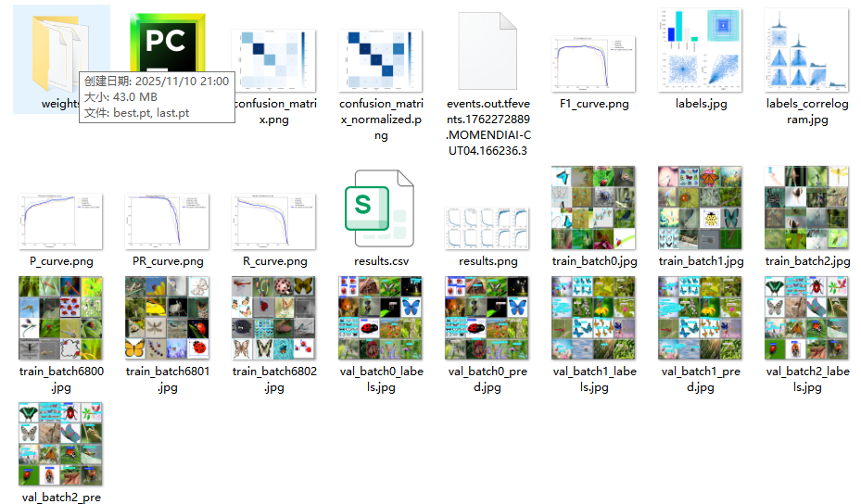The height and width of the screenshot is (504, 861).
Task: Select the train_batch2.jpg thumbnail
Action: click(x=806, y=208)
